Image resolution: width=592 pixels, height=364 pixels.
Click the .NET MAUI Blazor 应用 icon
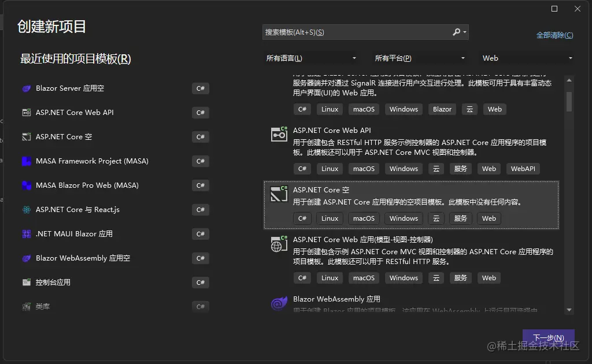(x=27, y=234)
